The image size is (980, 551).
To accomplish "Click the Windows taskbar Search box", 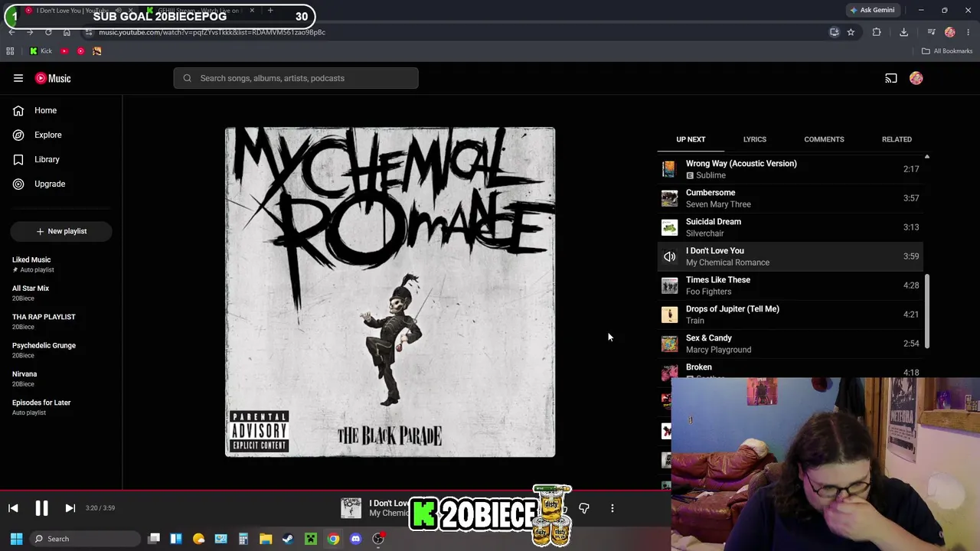I will tap(84, 539).
